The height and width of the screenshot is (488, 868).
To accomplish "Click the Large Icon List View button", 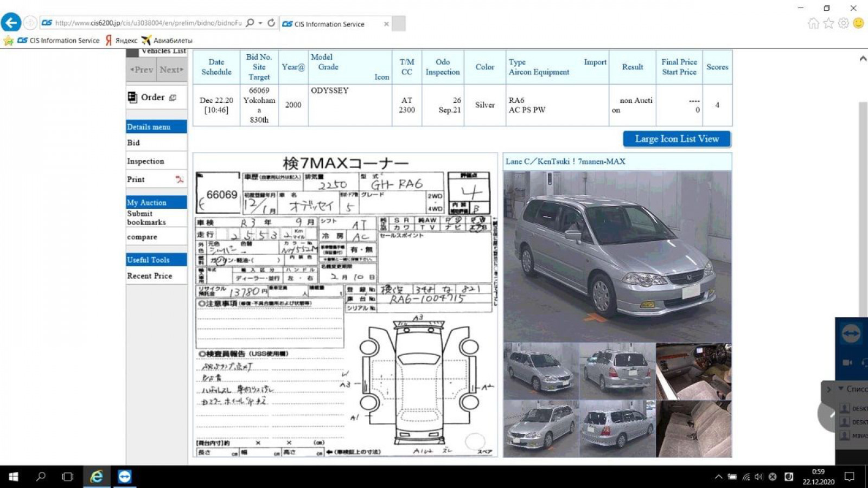I will 676,139.
